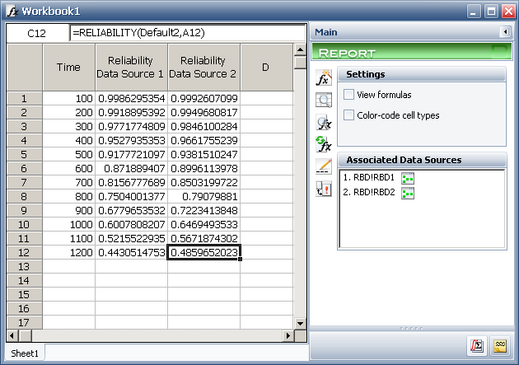Click the yellow diagram icon in bottom bar

point(500,346)
